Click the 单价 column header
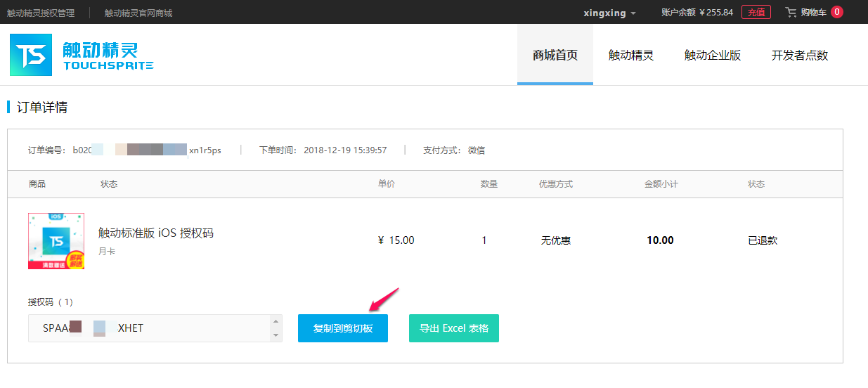Image resolution: width=868 pixels, height=388 pixels. [387, 184]
